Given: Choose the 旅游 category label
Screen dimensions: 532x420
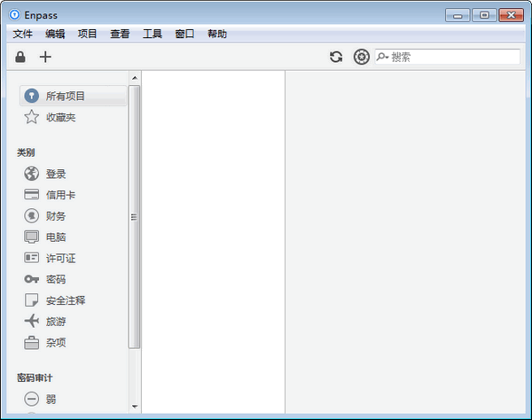Looking at the screenshot, I should (x=56, y=322).
